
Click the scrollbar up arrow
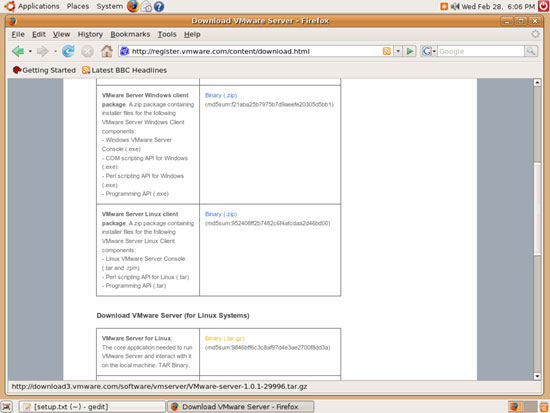tap(537, 83)
